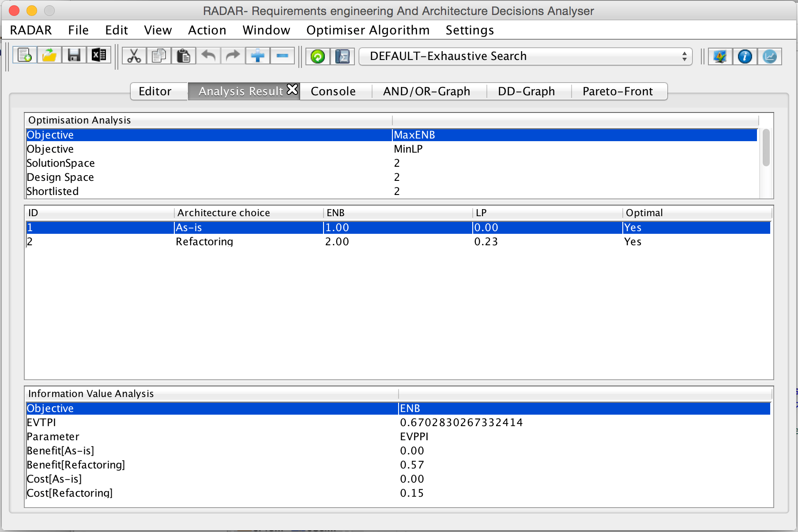Image resolution: width=798 pixels, height=532 pixels.
Task: Click the Optimisation Analysis vertical scrollbar
Action: click(766, 148)
